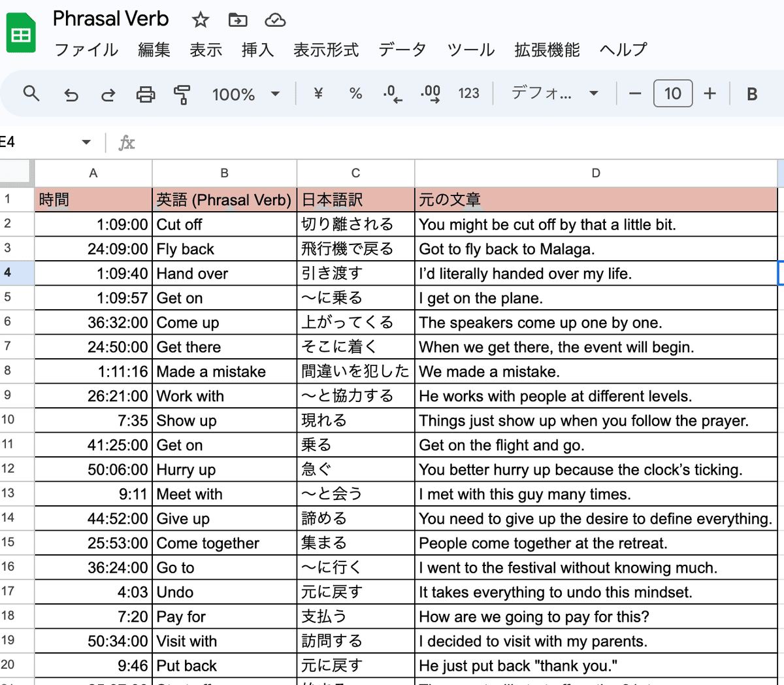Open more number formats (123)

click(468, 93)
